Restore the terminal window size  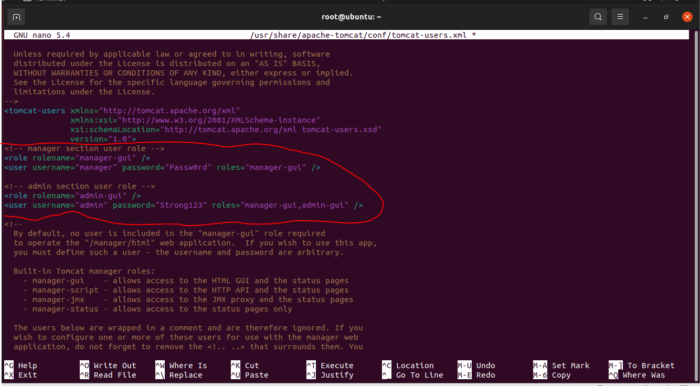667,17
